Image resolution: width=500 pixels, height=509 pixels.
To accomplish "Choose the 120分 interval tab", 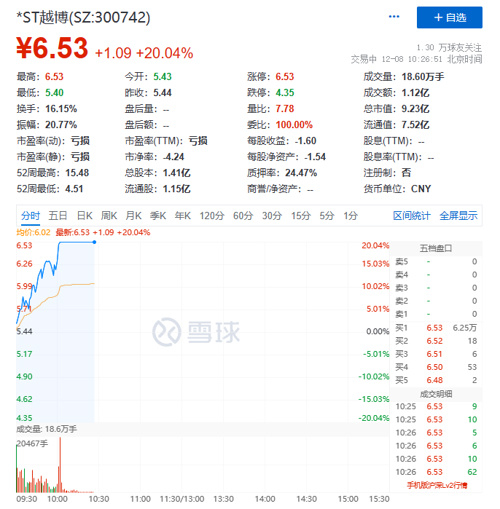I will point(212,216).
